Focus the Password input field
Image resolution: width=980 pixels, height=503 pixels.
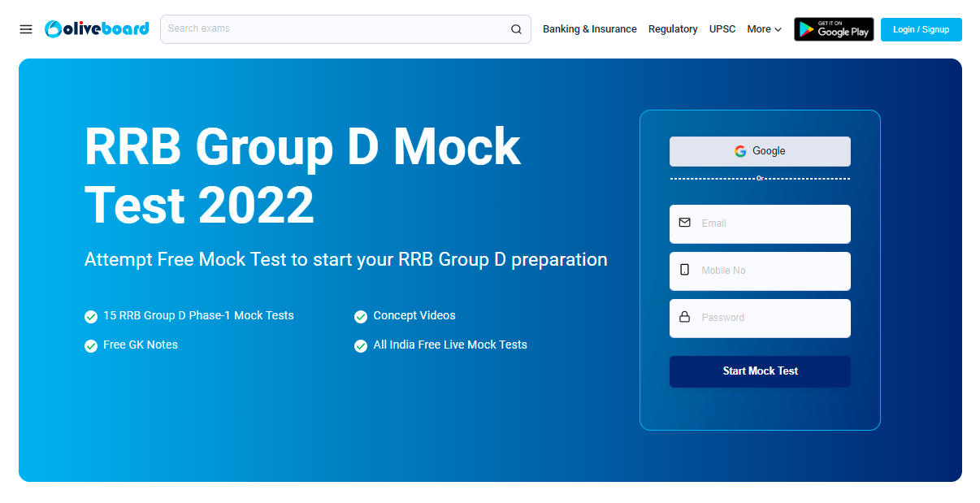pyautogui.click(x=760, y=318)
